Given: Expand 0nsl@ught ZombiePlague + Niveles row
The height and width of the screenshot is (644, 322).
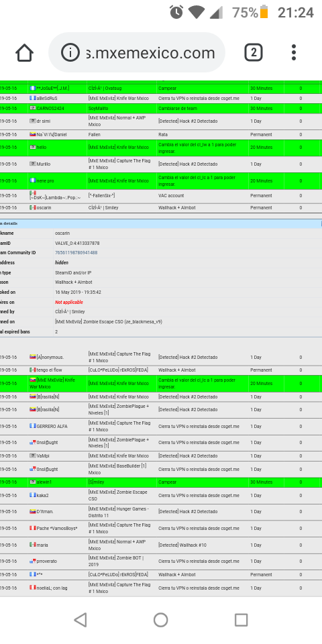Looking at the screenshot, I should pos(161,442).
